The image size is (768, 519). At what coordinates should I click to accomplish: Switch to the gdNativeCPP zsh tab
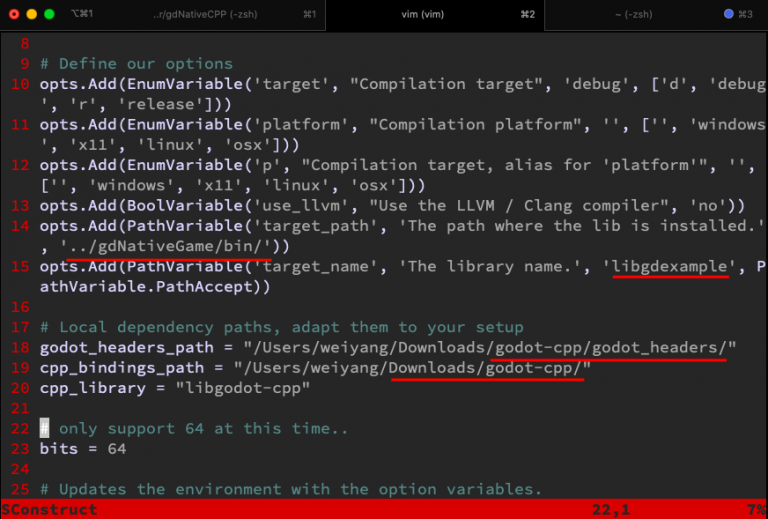pos(205,15)
